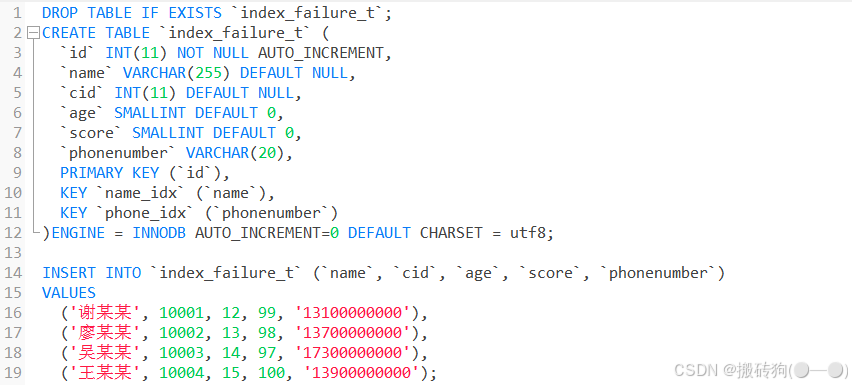The height and width of the screenshot is (385, 852).
Task: Click the `score` column definition name on line 7
Action: click(92, 133)
